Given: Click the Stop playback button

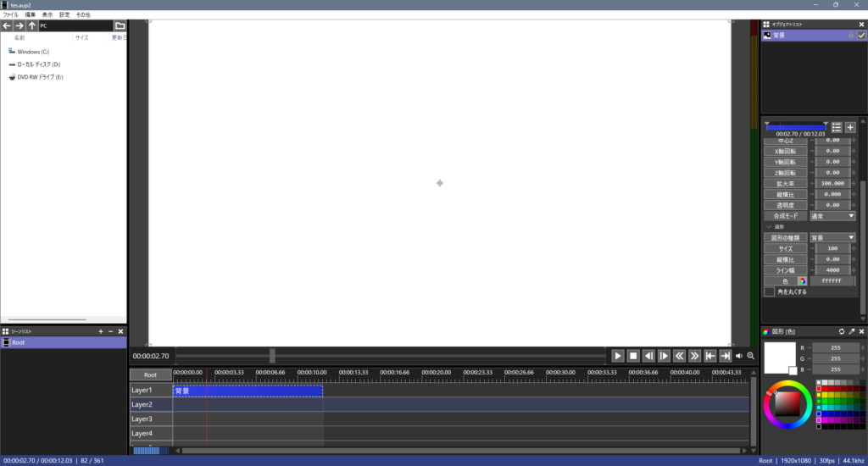Looking at the screenshot, I should [633, 356].
